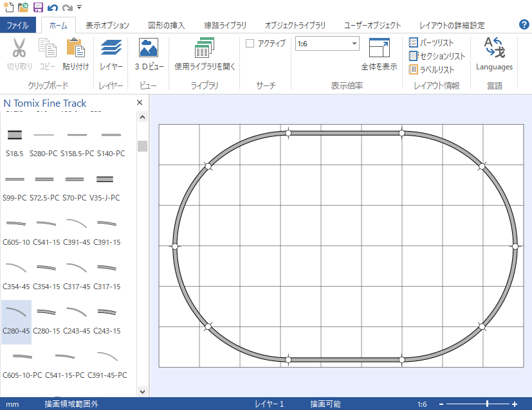This screenshot has height=410, width=532.
Task: Select the C605-10 curve piece
Action: click(x=16, y=231)
